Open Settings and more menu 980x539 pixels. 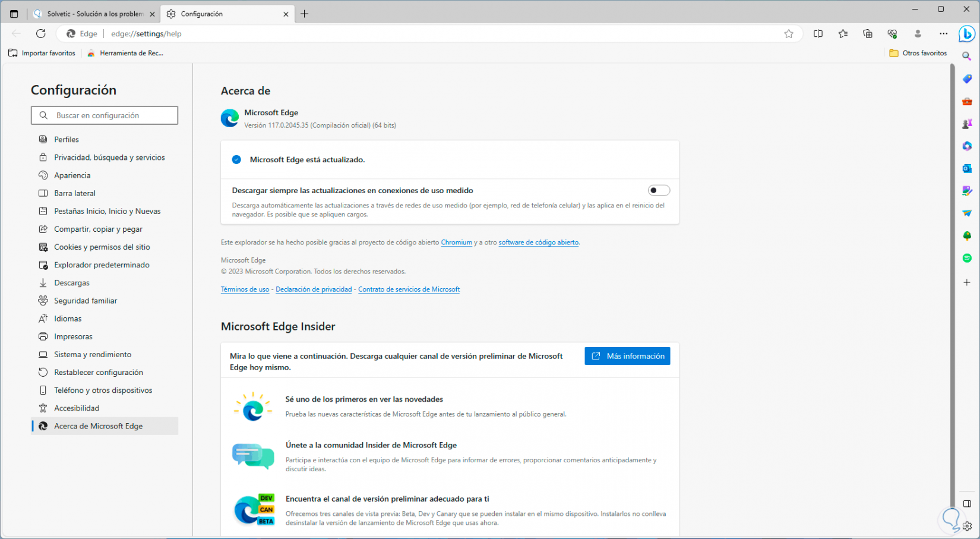click(943, 34)
